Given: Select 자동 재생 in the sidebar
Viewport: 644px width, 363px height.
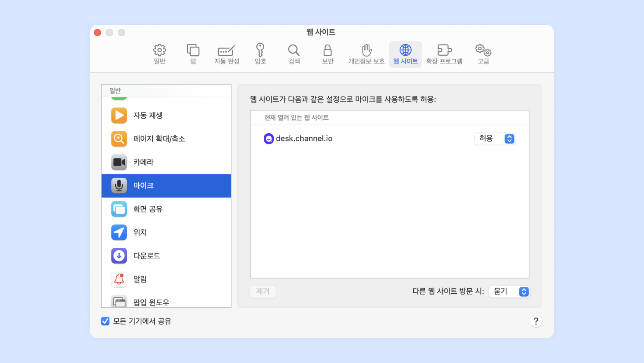Looking at the screenshot, I should (x=166, y=115).
